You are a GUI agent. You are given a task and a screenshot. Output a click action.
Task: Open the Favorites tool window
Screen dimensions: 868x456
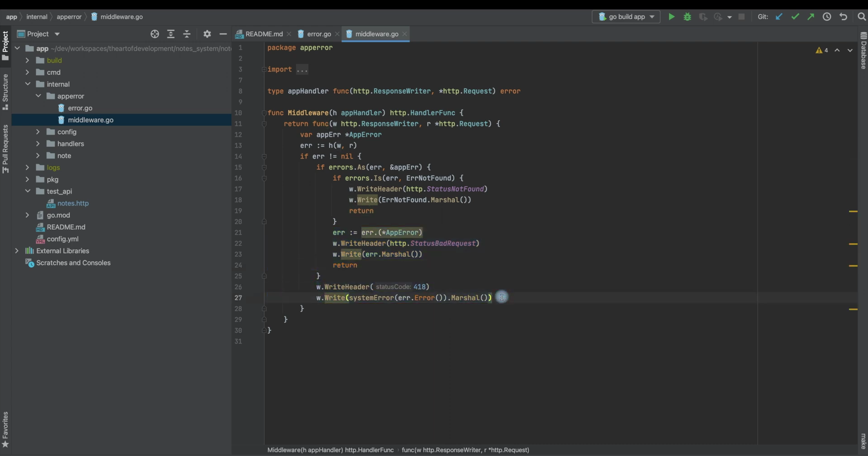5,429
